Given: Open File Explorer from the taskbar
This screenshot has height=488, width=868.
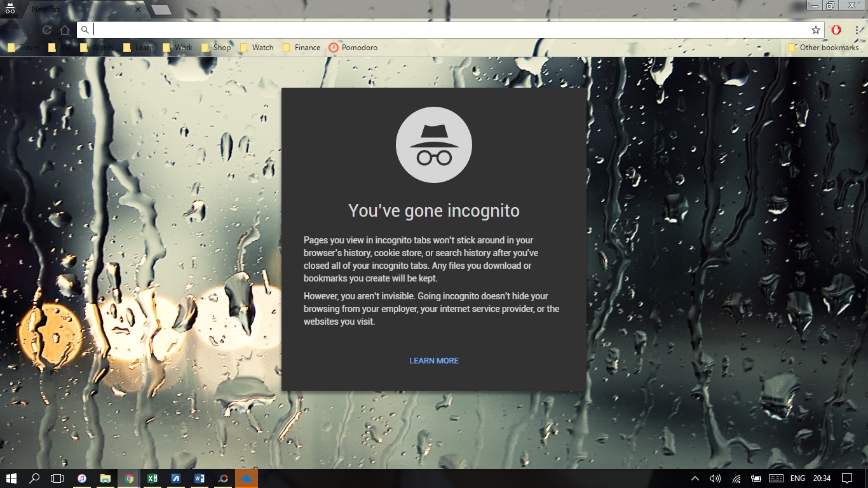Looking at the screenshot, I should click(x=105, y=478).
